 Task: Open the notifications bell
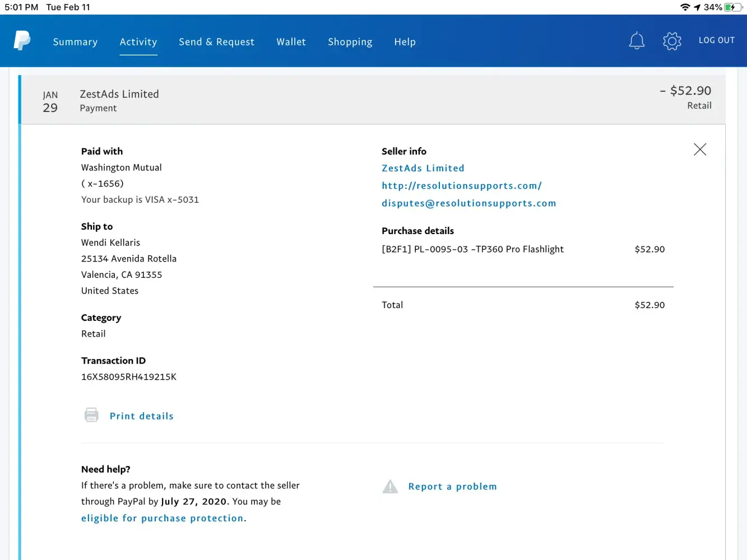(637, 41)
